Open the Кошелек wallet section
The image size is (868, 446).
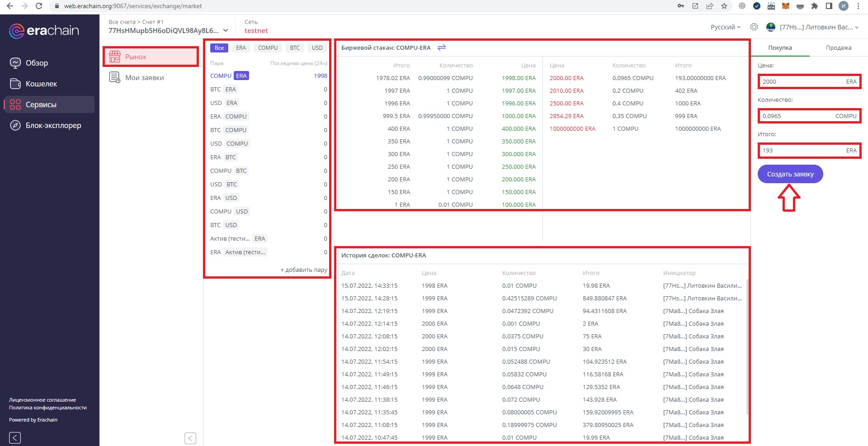click(41, 84)
